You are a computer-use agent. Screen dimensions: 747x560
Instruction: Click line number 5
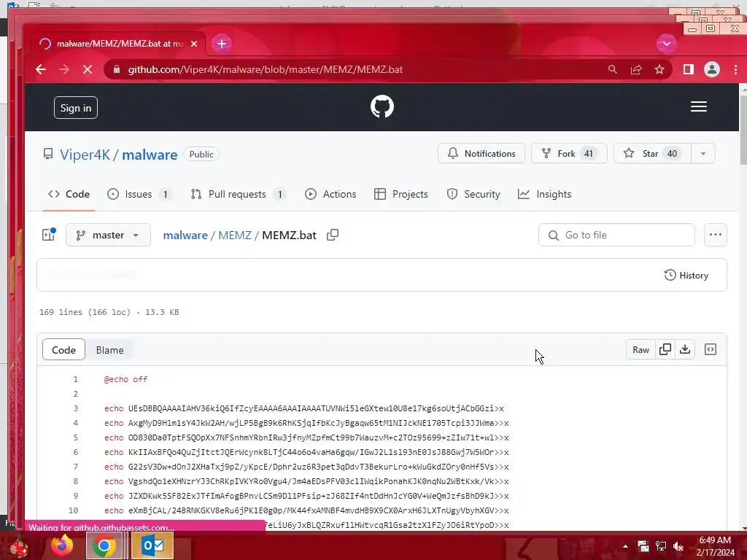click(x=75, y=437)
